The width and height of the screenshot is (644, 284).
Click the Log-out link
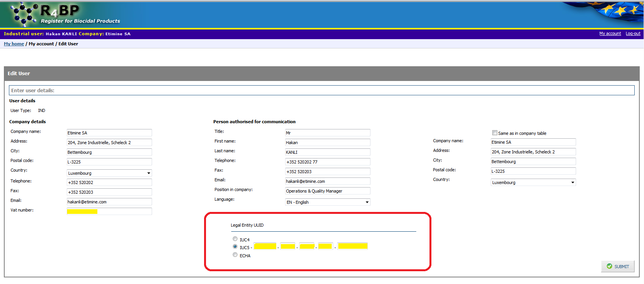(633, 34)
